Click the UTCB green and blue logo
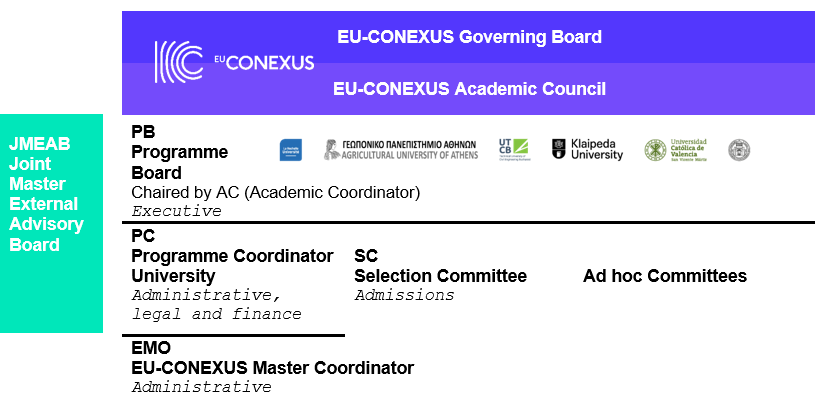The width and height of the screenshot is (827, 400). 514,150
